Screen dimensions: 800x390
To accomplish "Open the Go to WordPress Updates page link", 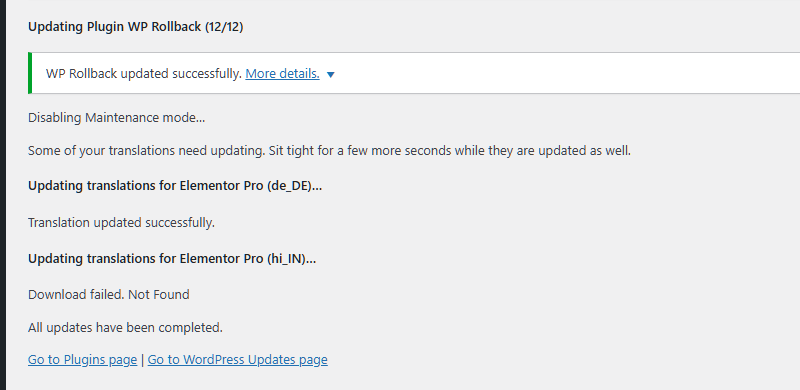I will pos(237,360).
